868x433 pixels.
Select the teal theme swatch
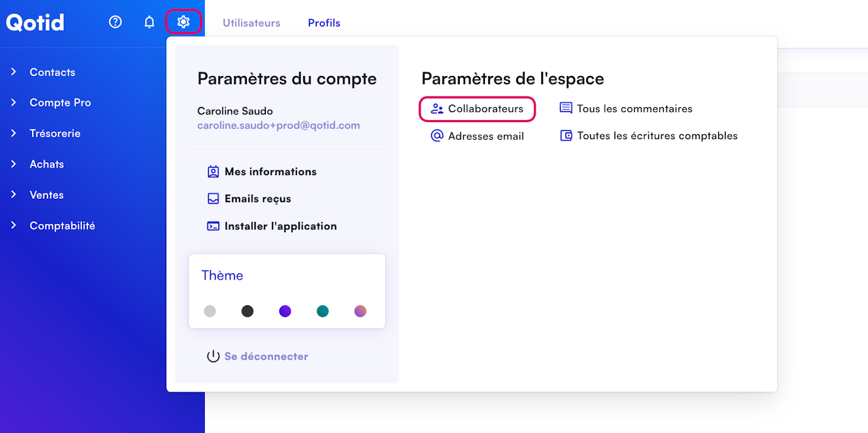coord(323,311)
